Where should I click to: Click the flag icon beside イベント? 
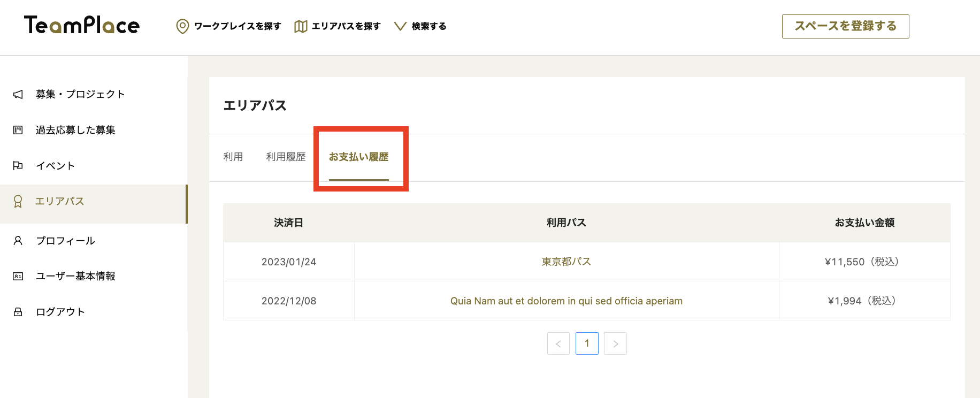click(18, 166)
